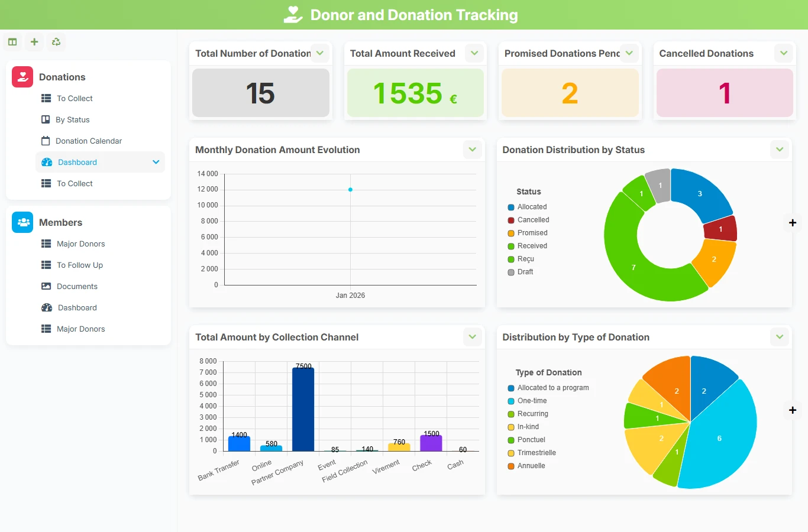This screenshot has width=808, height=532.
Task: Click the kanban board icon beside By Status
Action: tap(46, 119)
